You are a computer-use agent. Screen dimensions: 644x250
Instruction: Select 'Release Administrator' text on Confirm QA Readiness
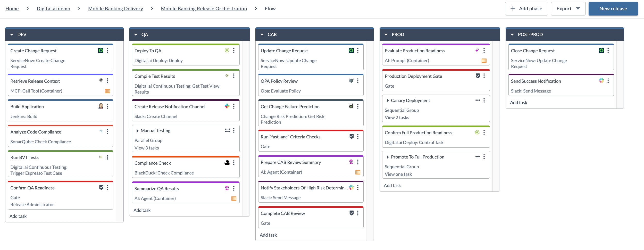pos(32,205)
